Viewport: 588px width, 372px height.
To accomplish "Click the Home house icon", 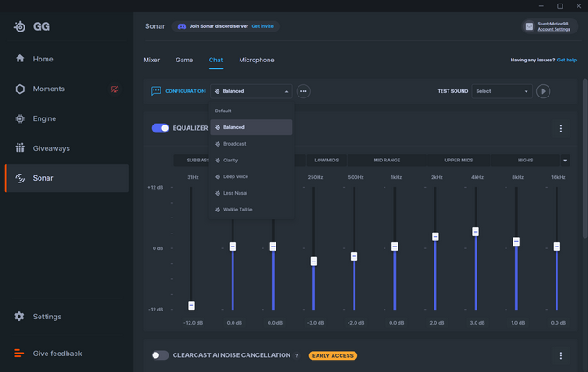I will point(20,59).
